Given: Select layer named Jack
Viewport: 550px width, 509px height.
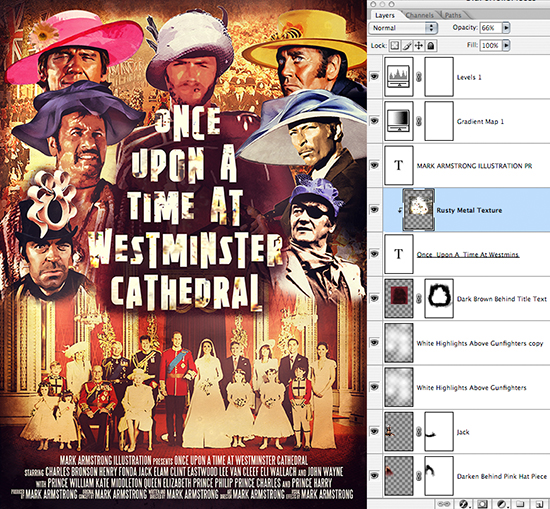Looking at the screenshot, I should (463, 432).
